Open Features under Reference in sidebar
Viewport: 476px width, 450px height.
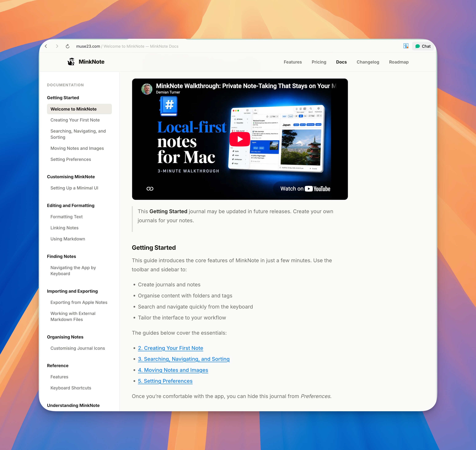(x=59, y=377)
